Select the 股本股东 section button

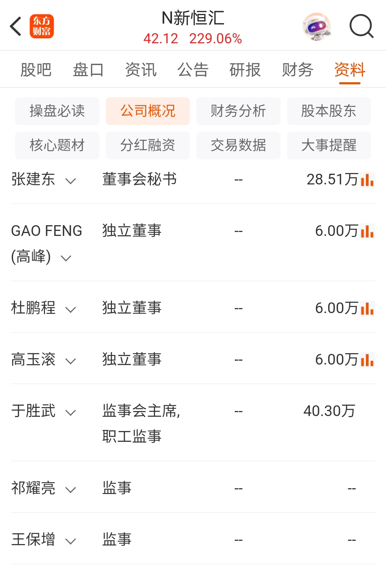pos(329,111)
